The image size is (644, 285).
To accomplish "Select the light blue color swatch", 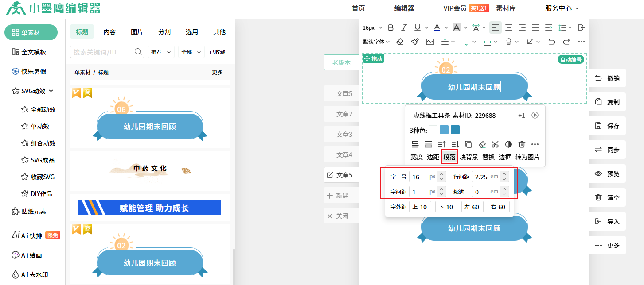I will [444, 130].
